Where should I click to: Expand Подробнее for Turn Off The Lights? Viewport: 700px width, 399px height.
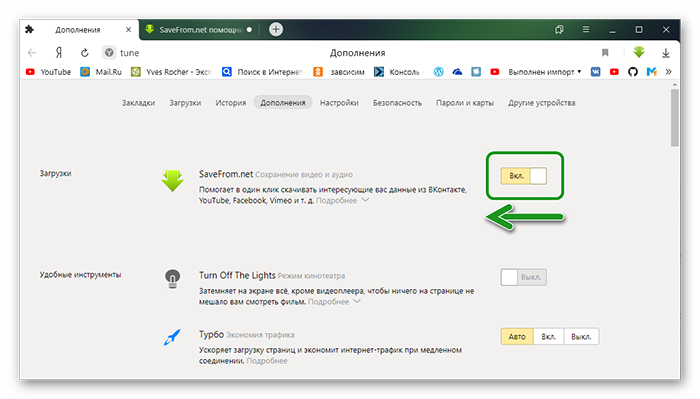point(334,302)
